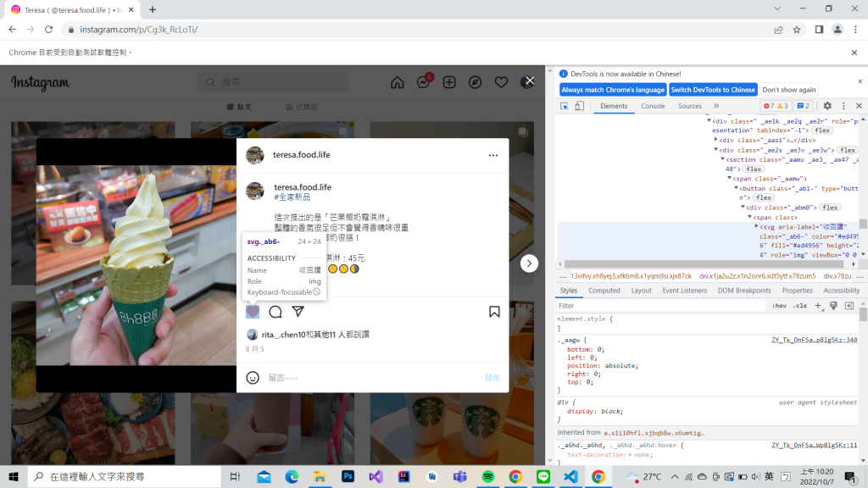Share the post with paper-plane icon
Image resolution: width=868 pixels, height=488 pixels.
tap(298, 312)
